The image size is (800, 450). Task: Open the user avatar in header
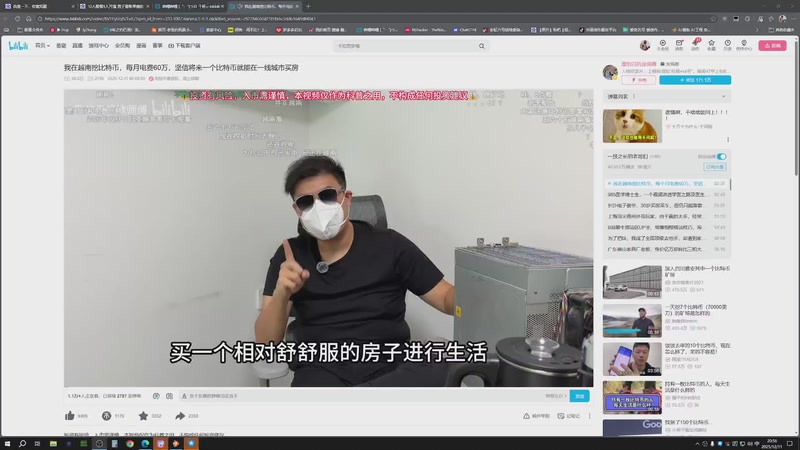645,45
